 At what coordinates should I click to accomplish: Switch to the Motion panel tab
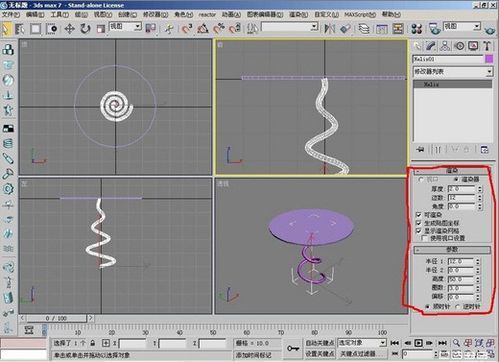459,46
